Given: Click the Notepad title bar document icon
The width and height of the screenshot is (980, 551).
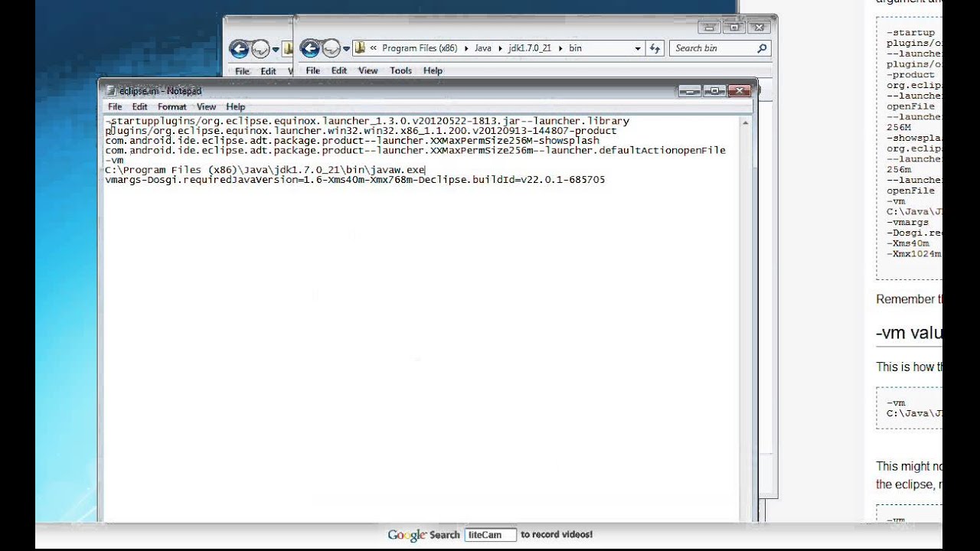Looking at the screenshot, I should tap(111, 91).
